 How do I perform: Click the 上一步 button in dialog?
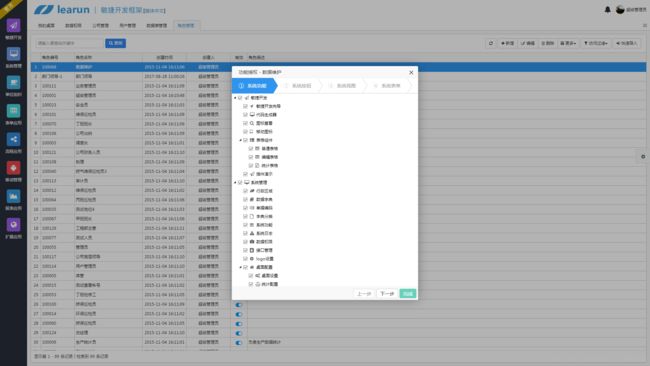click(364, 293)
